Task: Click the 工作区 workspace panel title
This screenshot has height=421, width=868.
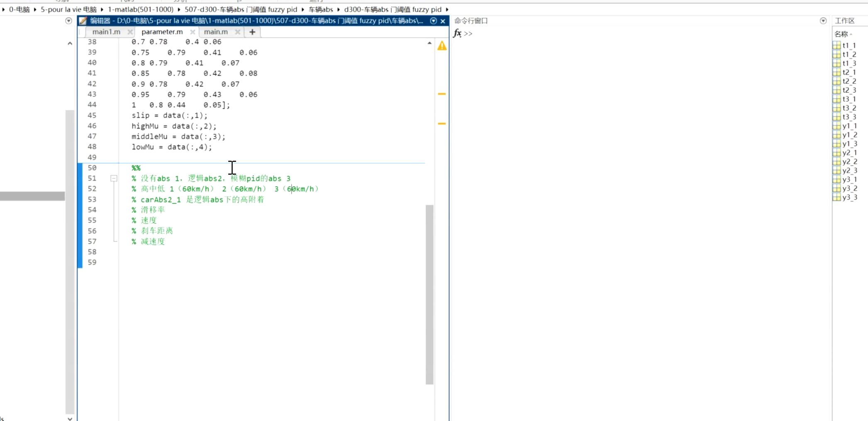Action: click(x=844, y=21)
